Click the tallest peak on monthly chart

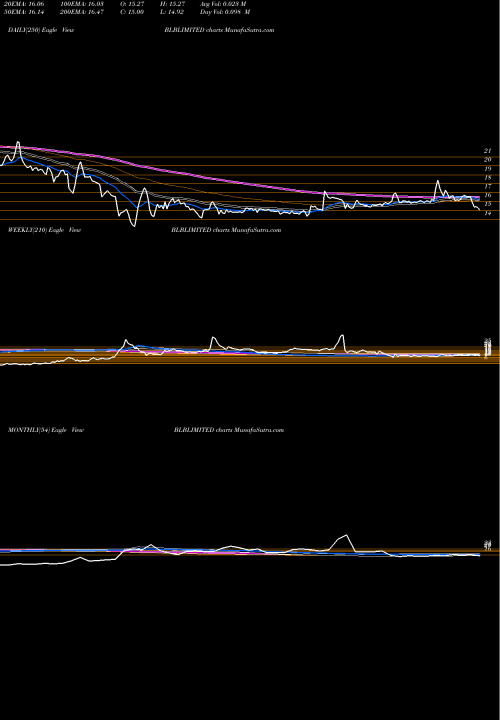(346, 535)
